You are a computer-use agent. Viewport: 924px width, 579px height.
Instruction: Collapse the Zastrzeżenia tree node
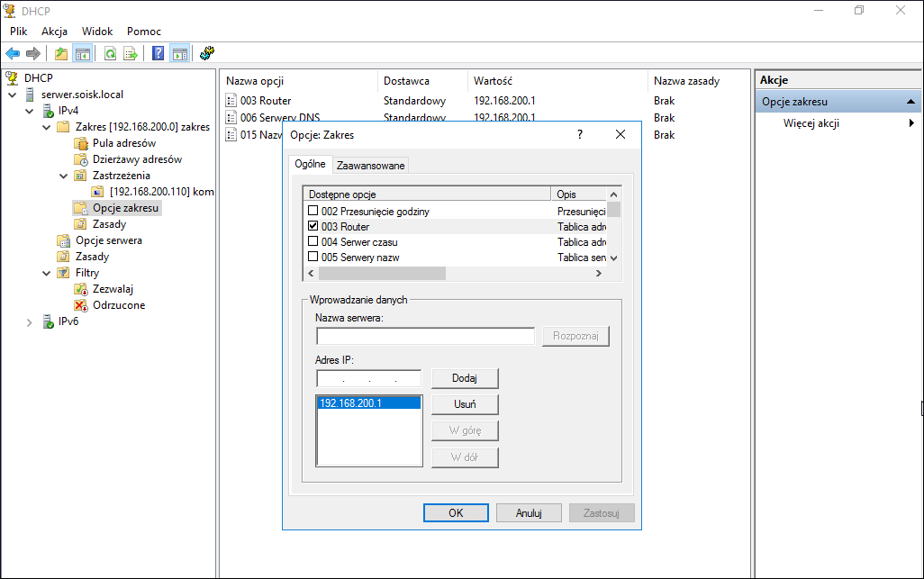pyautogui.click(x=64, y=176)
